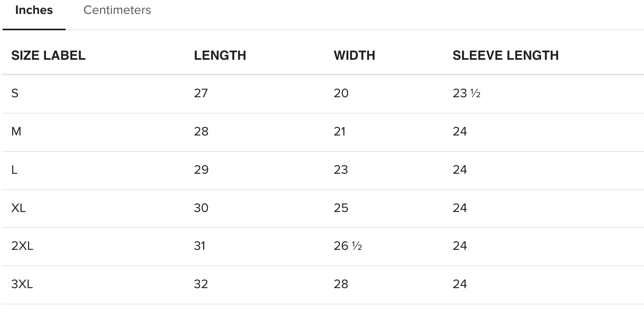Select the S size label cell
644x318 pixels.
pos(15,93)
